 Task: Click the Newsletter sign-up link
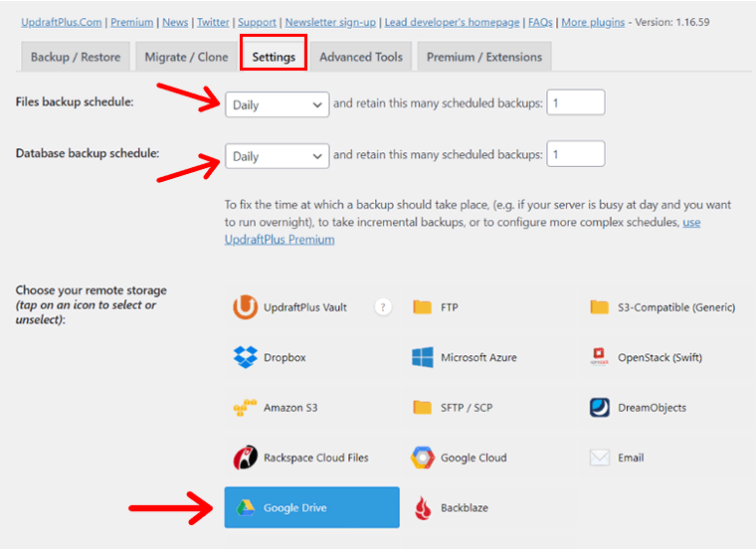[330, 22]
